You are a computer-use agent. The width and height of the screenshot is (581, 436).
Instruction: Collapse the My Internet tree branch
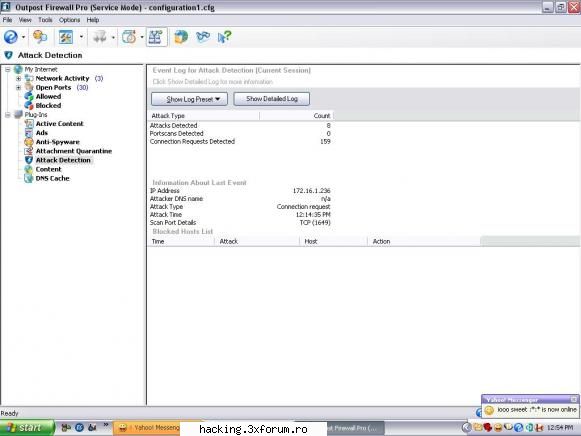[7, 69]
